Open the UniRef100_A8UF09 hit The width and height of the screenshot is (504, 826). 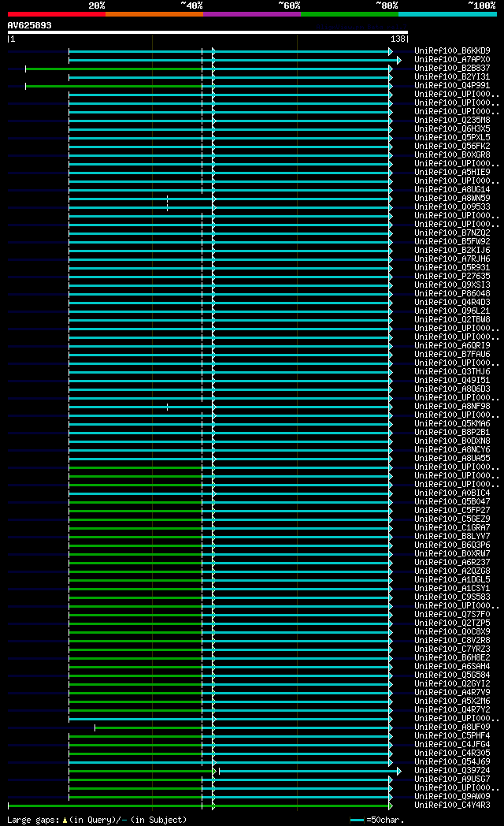tap(452, 727)
